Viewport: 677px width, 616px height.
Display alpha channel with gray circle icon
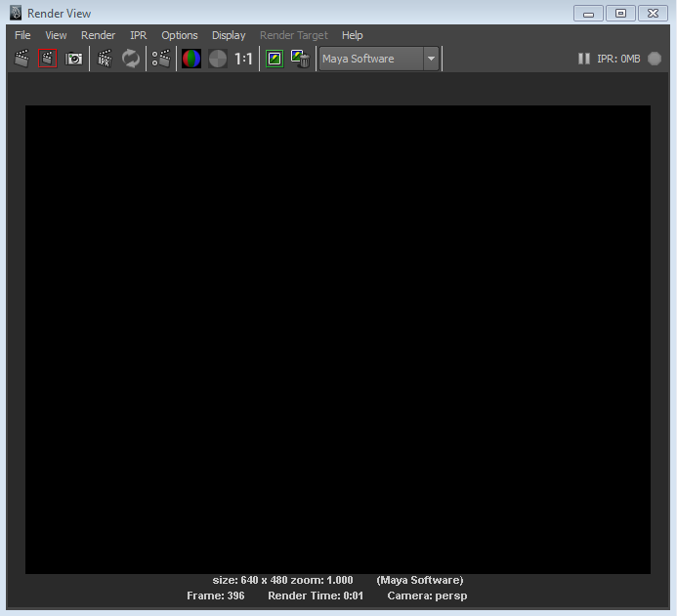click(x=218, y=59)
